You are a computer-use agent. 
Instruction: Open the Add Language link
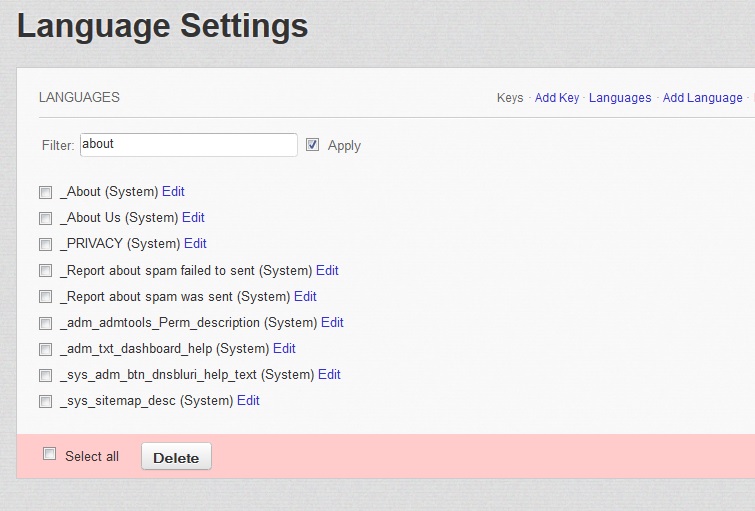coord(702,98)
